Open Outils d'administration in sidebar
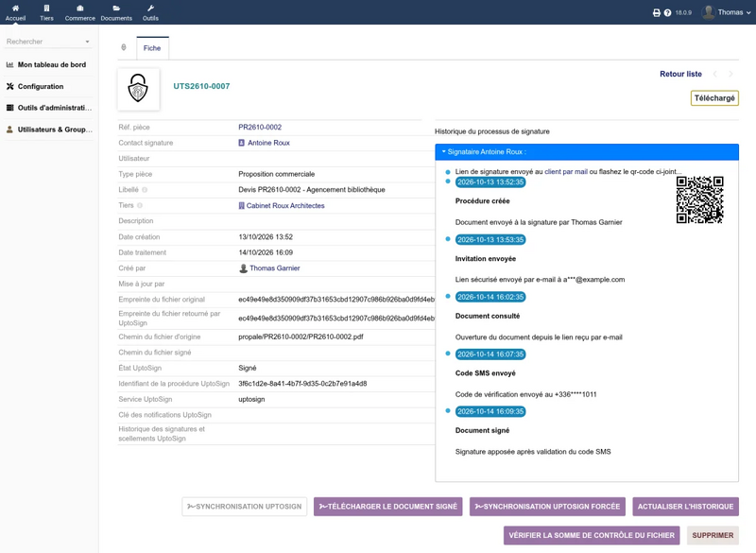This screenshot has width=756, height=553. (55, 108)
